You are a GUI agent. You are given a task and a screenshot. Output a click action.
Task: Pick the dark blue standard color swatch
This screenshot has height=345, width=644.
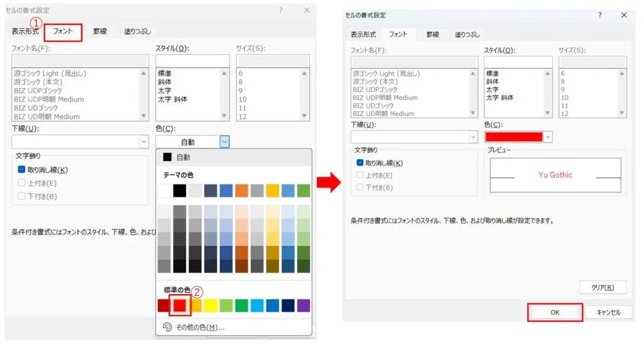tap(288, 305)
